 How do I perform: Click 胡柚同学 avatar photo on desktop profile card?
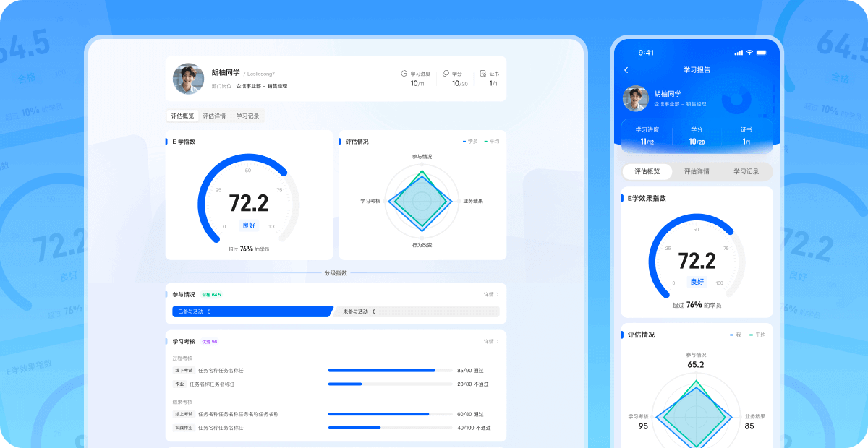(188, 79)
